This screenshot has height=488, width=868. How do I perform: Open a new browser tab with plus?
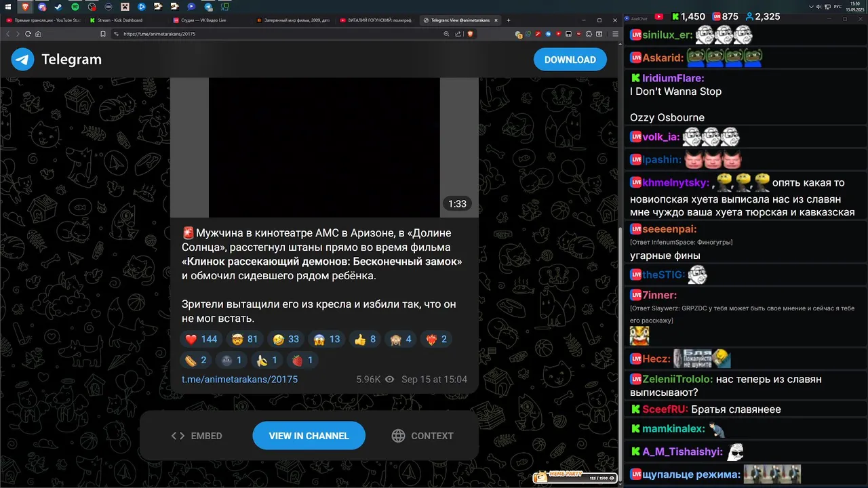point(509,20)
